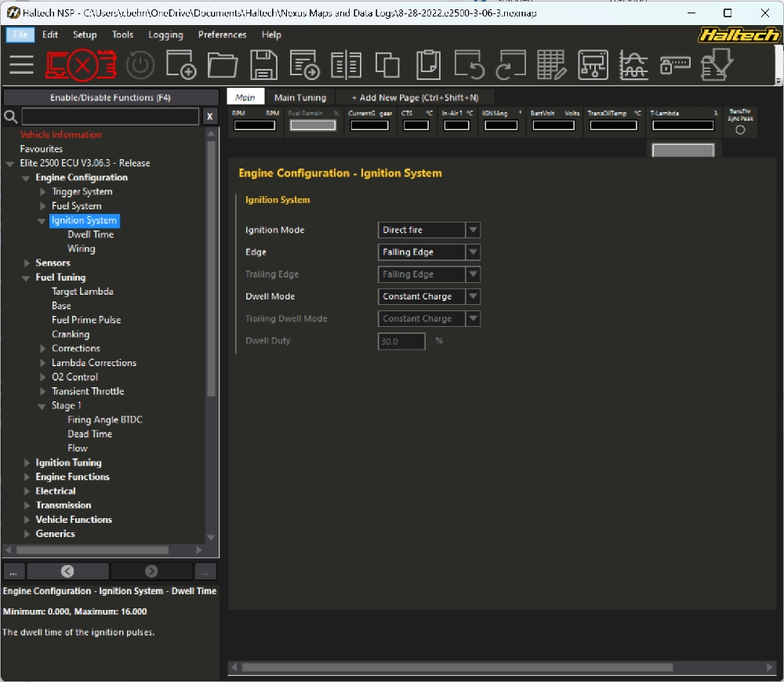Expand the Trigger System tree node
This screenshot has height=682, width=784.
[44, 192]
